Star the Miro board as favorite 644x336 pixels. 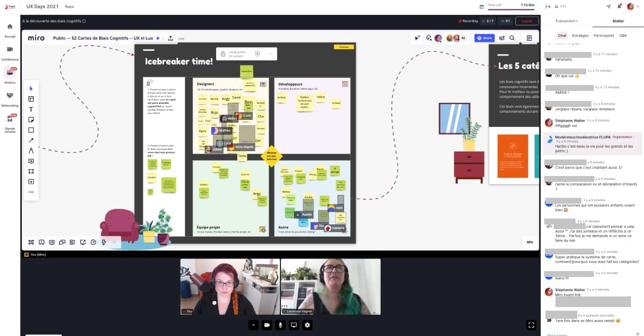(158, 38)
